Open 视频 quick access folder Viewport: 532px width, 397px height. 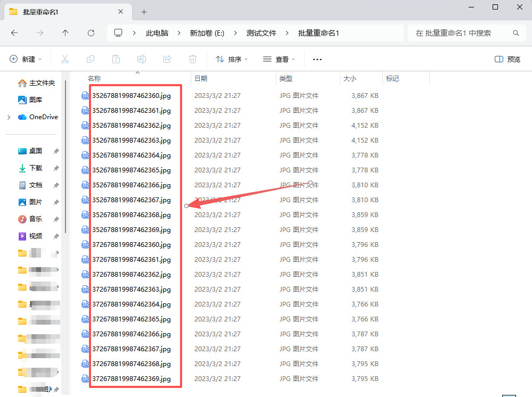coord(30,236)
